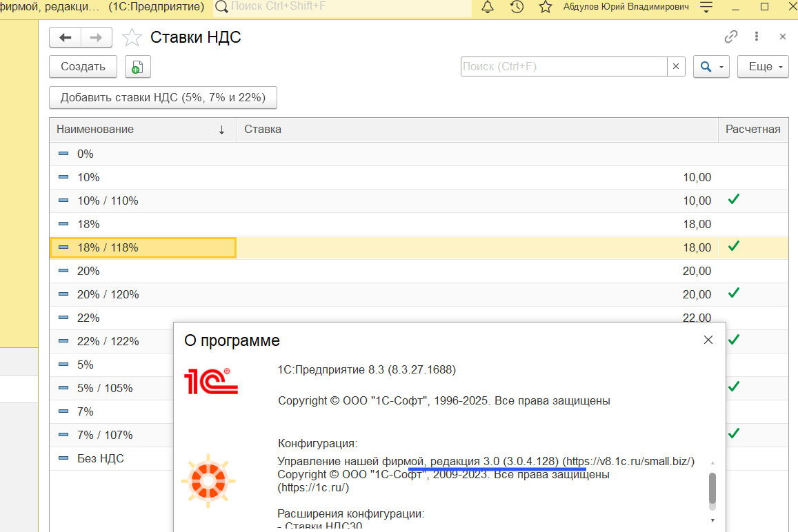Go forward with right arrow button
Screen dimensions: 798x532
coord(96,37)
